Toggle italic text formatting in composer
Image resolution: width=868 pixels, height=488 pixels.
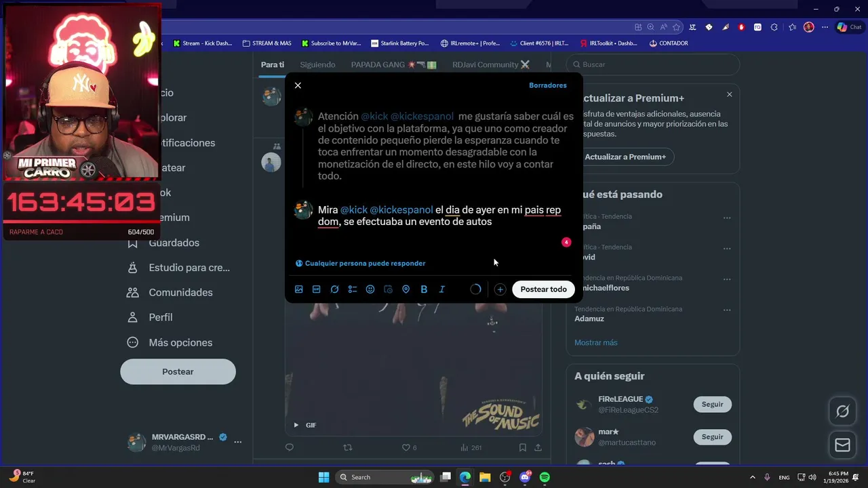[x=442, y=289]
